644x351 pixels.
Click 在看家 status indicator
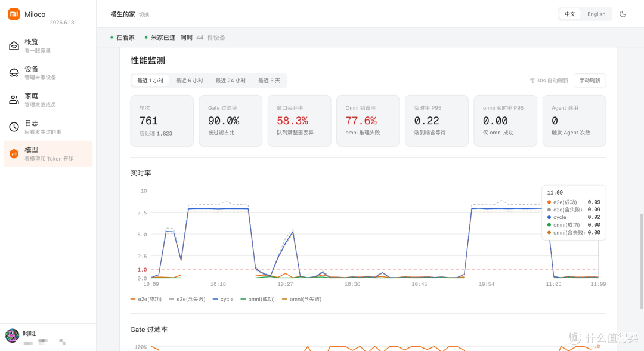(122, 38)
